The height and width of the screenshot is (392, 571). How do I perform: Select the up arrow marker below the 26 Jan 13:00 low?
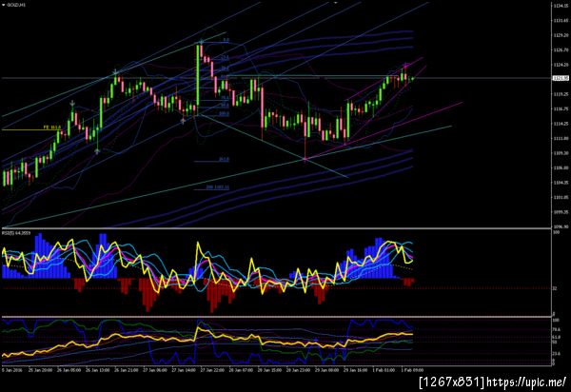(97, 151)
